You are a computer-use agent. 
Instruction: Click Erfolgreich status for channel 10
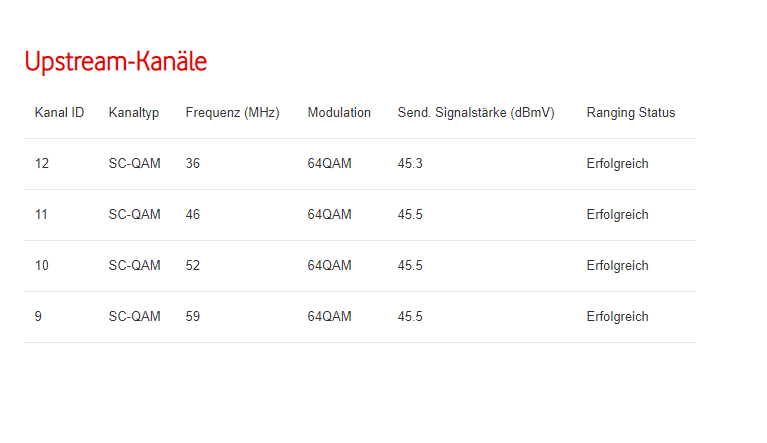click(617, 266)
